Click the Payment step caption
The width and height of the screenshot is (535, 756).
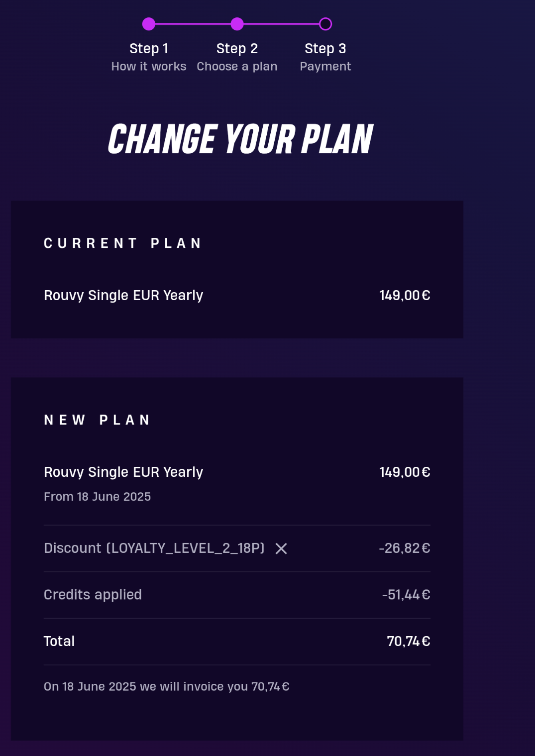pyautogui.click(x=325, y=66)
